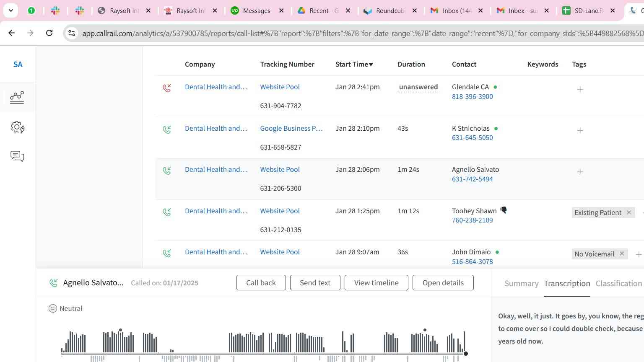This screenshot has height=362, width=644.
Task: Click the unanswered duration label
Action: pos(418,87)
